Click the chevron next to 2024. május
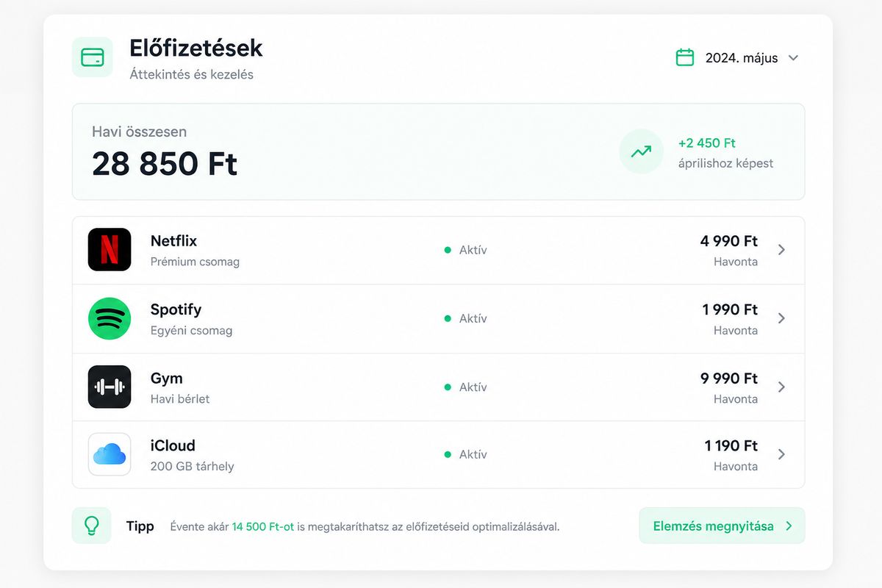The width and height of the screenshot is (882, 588). click(x=793, y=58)
